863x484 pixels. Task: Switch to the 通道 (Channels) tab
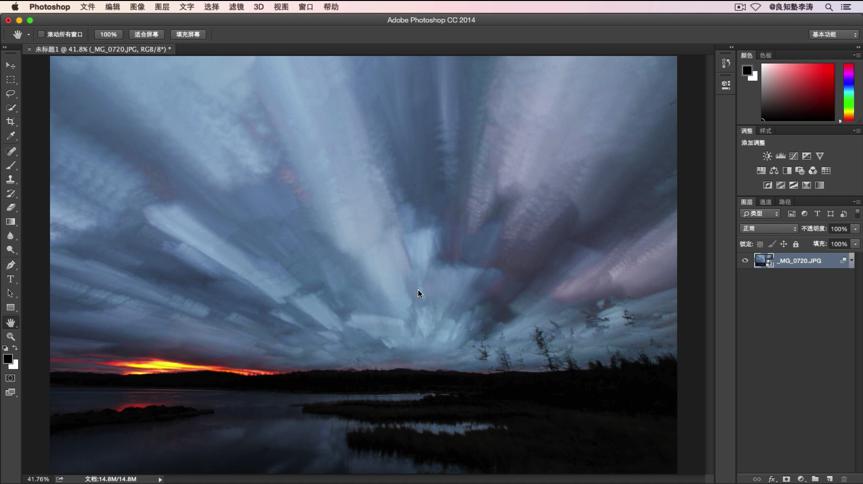click(766, 202)
